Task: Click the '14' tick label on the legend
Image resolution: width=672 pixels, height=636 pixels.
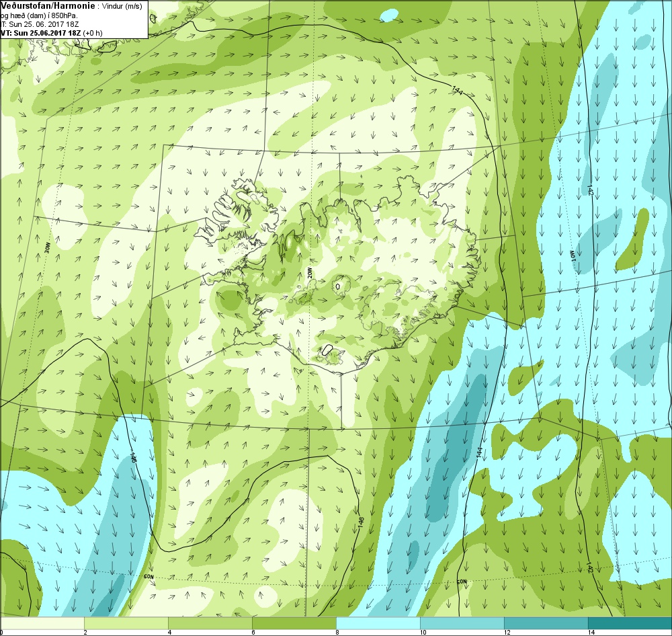Action: [x=591, y=633]
